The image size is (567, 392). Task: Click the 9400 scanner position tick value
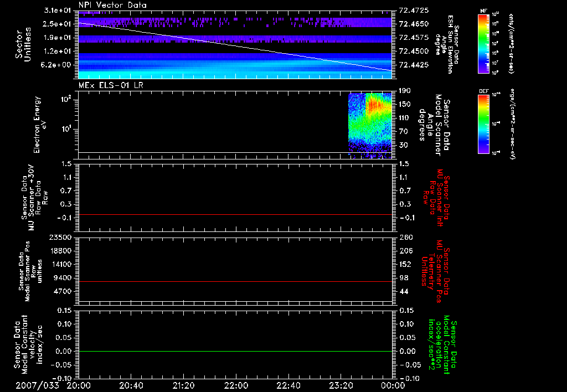(x=62, y=278)
